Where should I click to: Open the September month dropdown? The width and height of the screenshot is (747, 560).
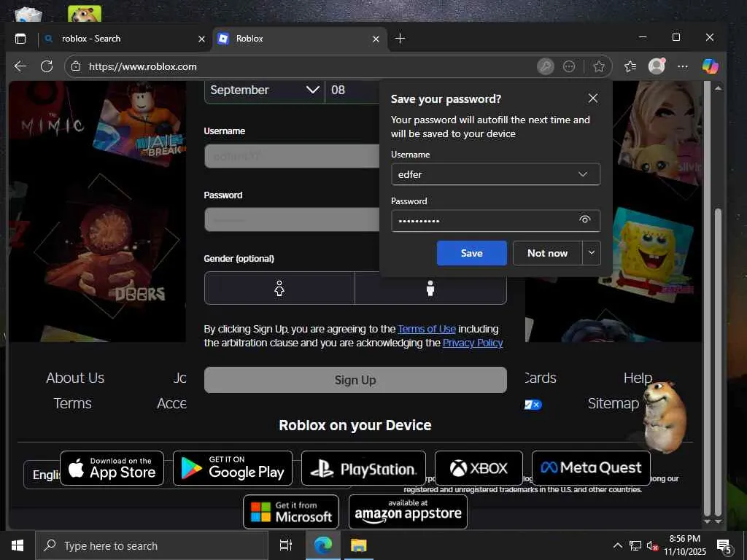pos(264,90)
